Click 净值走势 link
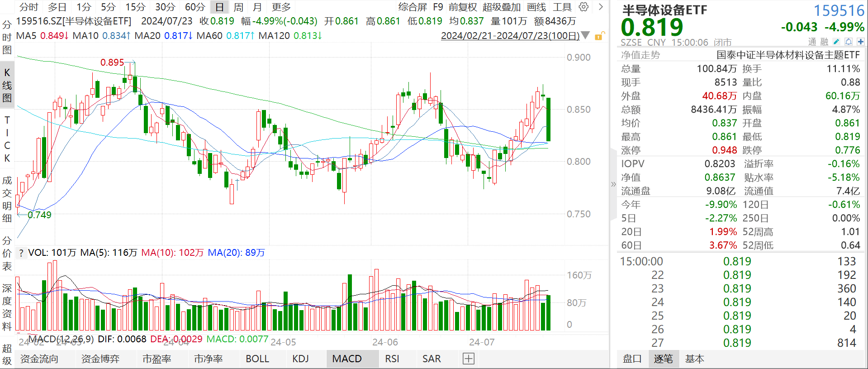Image resolution: width=868 pixels, height=369 pixels. [x=640, y=55]
